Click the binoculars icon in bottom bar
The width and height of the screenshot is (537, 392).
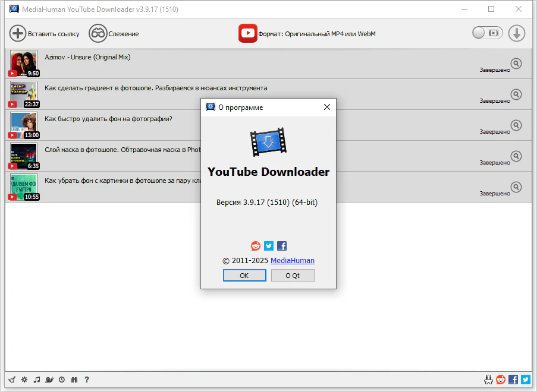74,380
